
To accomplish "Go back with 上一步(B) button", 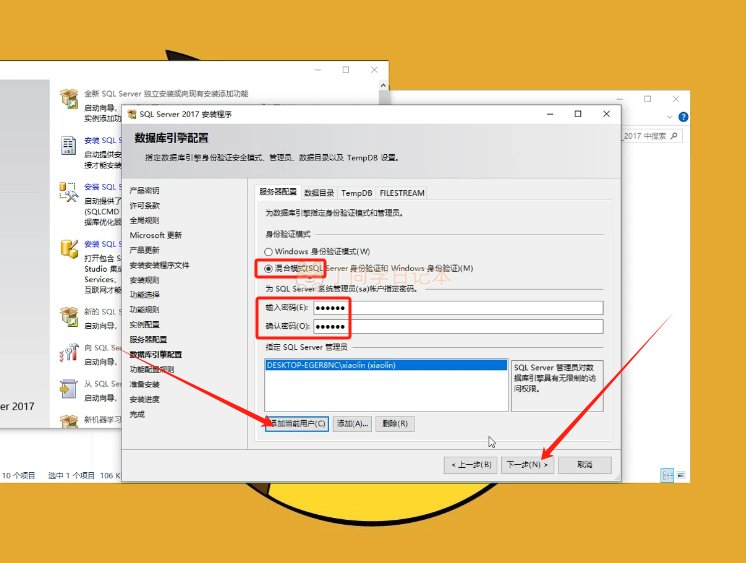I will pos(471,464).
